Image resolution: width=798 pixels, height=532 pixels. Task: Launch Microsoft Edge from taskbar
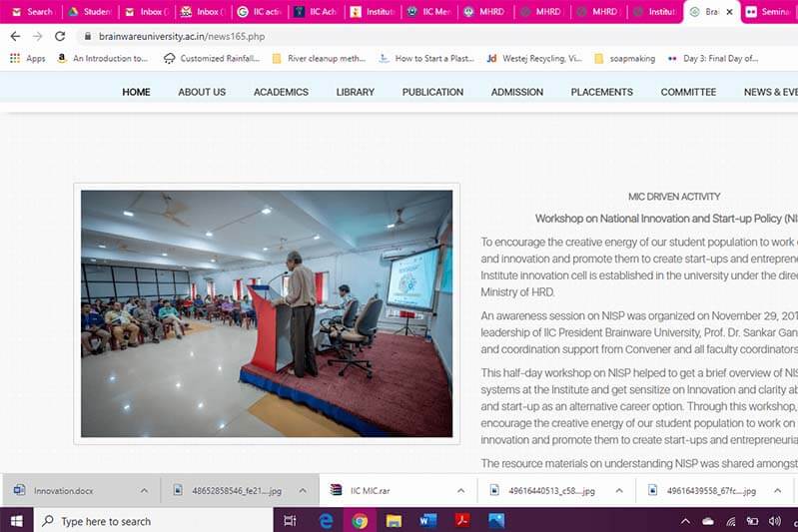(326, 521)
